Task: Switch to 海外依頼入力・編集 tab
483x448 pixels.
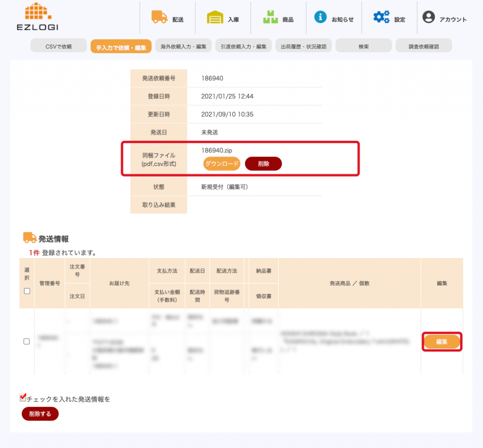Action: 183,46
